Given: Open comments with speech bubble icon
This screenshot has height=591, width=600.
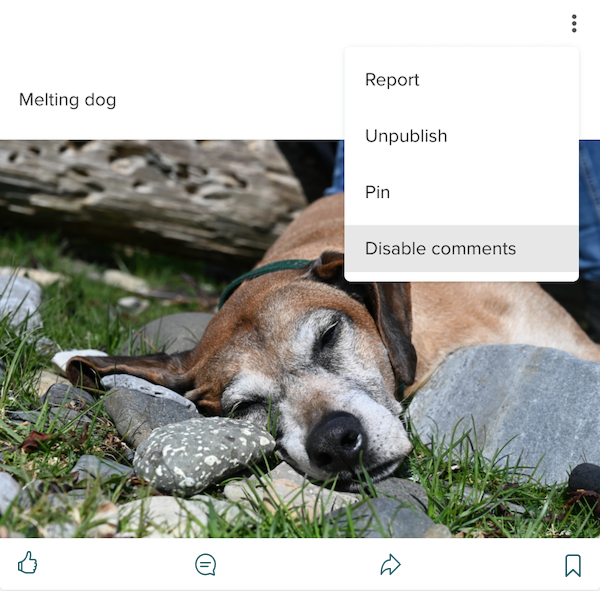Looking at the screenshot, I should point(206,564).
